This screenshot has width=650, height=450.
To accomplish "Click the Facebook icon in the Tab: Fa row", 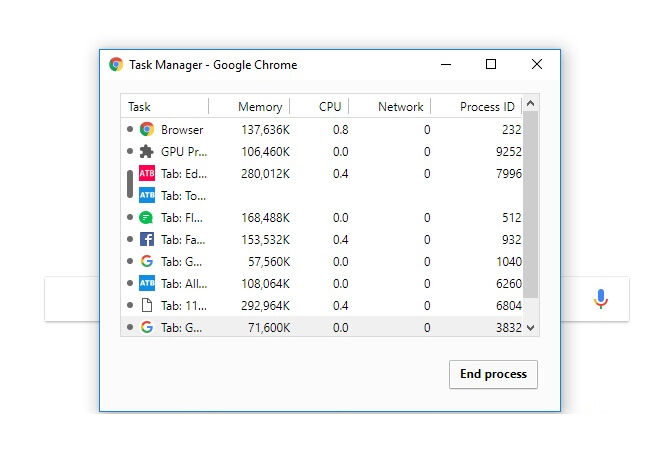I will (x=147, y=239).
